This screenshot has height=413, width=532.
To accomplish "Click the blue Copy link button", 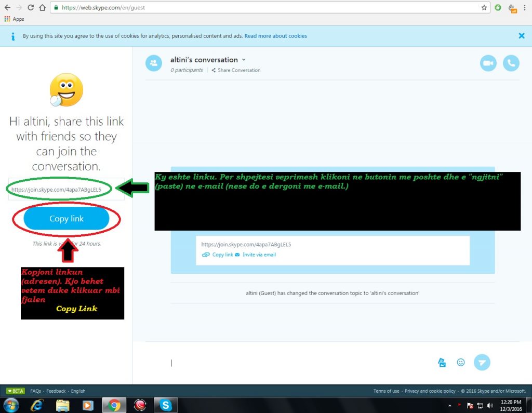I will tap(66, 219).
